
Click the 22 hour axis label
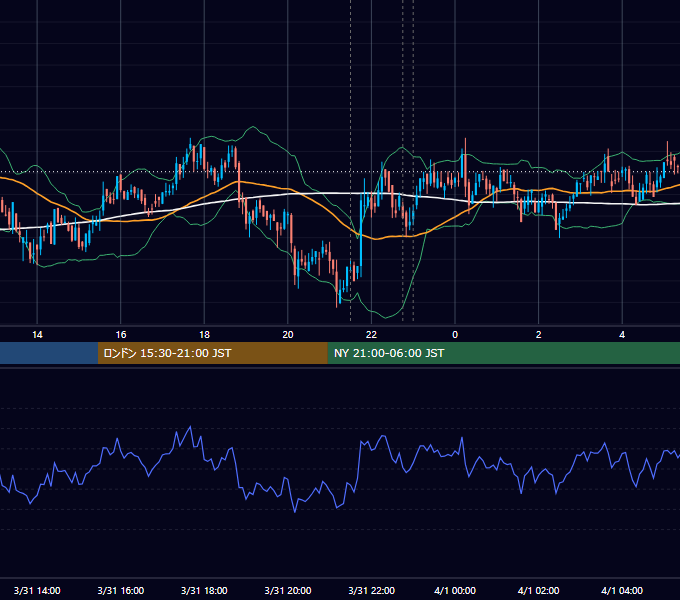tap(371, 335)
